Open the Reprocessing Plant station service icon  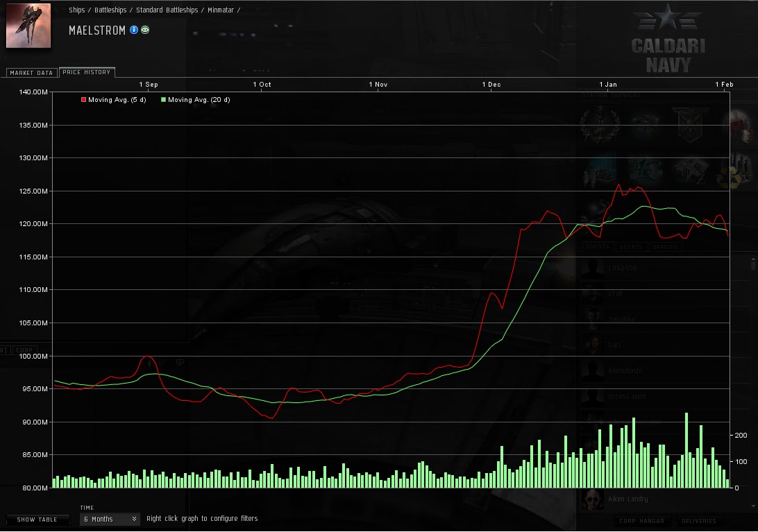pos(735,171)
